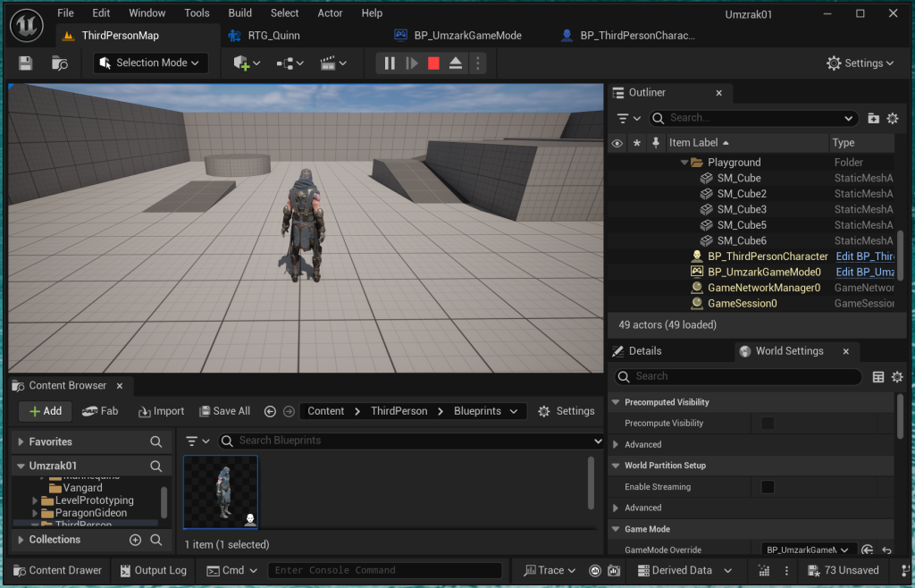
Task: Pause the play-in-editor simulation
Action: pos(390,63)
